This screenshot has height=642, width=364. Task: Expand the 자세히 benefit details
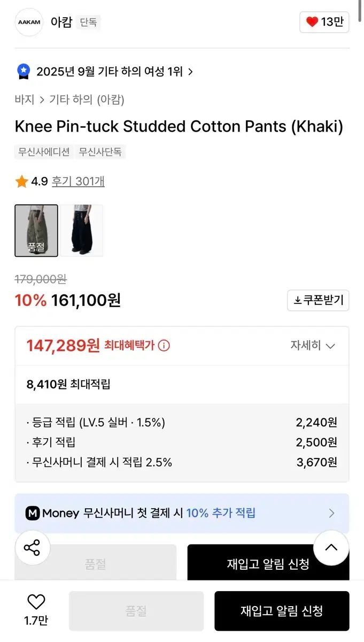pos(313,346)
